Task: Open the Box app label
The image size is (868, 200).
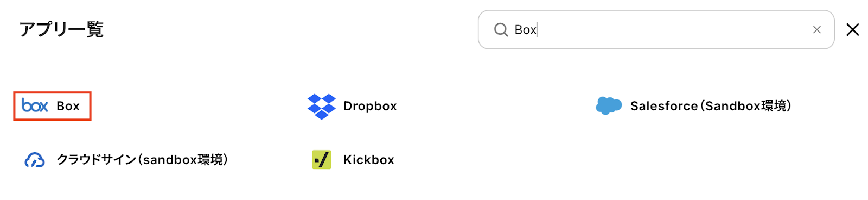Action: tap(68, 106)
